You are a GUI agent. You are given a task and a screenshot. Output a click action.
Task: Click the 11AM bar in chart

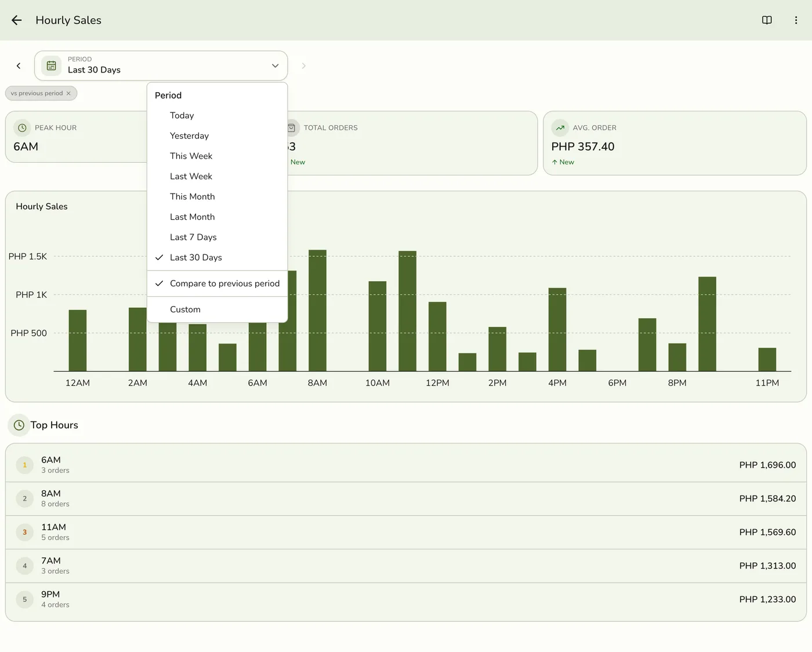407,311
